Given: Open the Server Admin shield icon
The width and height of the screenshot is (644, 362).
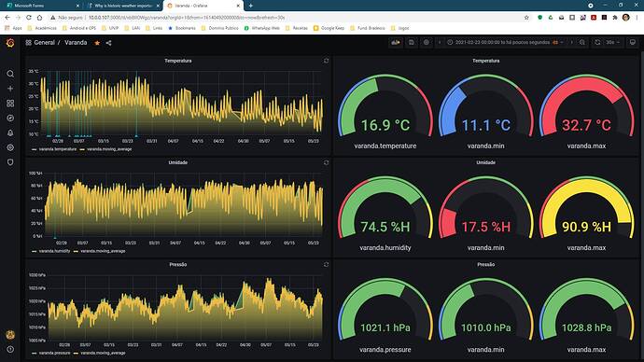Looking at the screenshot, I should [10, 162].
